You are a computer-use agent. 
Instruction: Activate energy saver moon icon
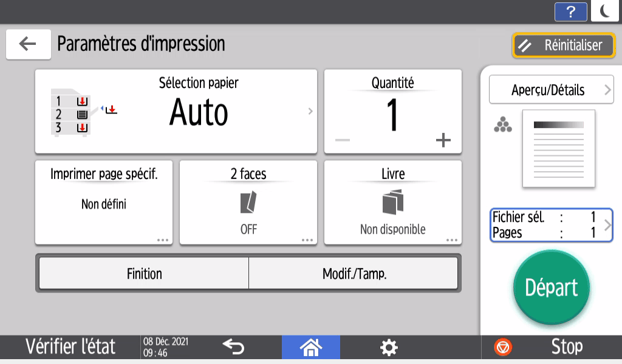604,12
